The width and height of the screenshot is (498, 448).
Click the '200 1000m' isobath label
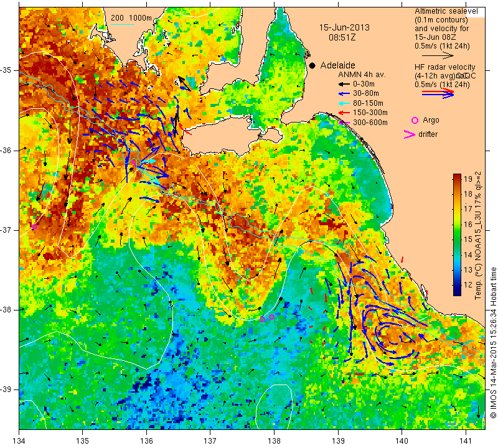click(x=131, y=18)
